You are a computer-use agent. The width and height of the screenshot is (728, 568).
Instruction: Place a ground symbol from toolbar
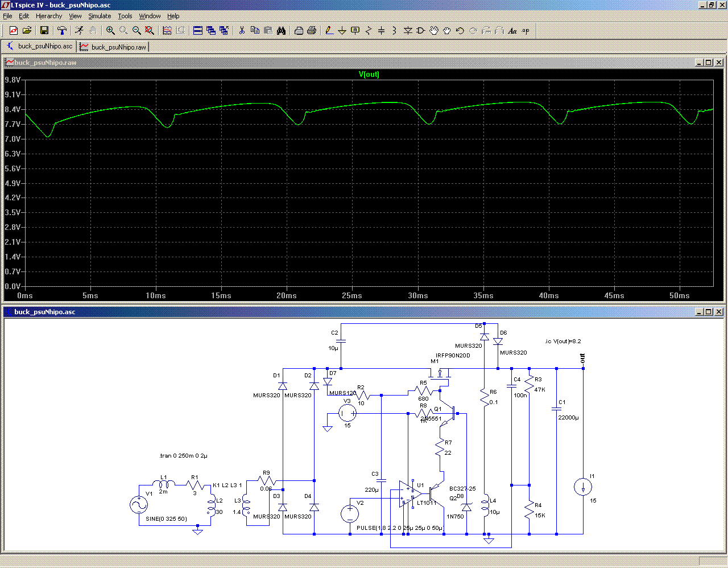(342, 31)
